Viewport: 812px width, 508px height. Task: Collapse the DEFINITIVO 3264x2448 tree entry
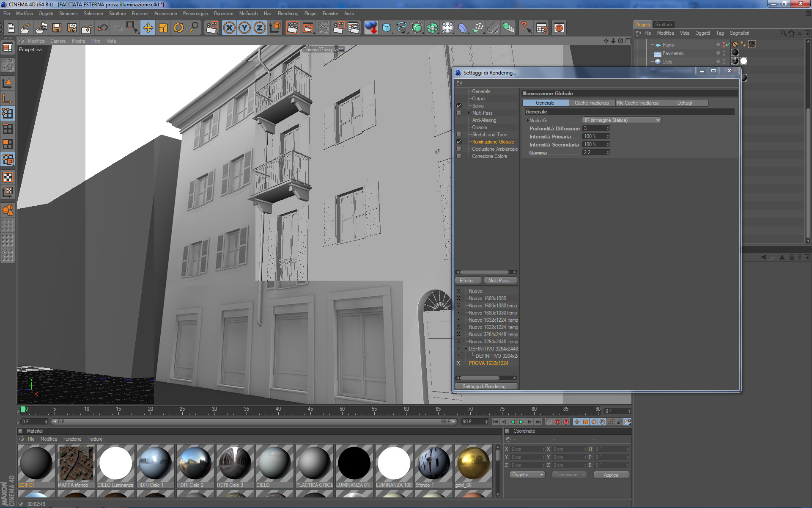pos(466,349)
